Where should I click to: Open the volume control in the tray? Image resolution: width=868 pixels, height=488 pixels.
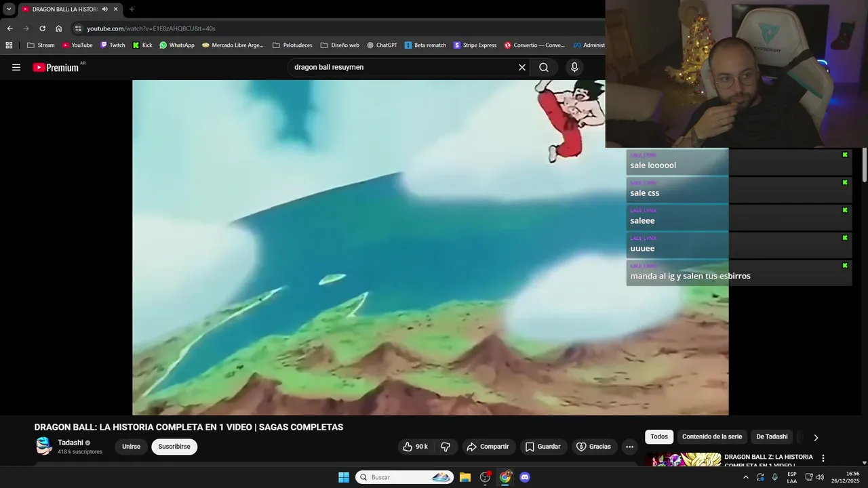(x=820, y=477)
